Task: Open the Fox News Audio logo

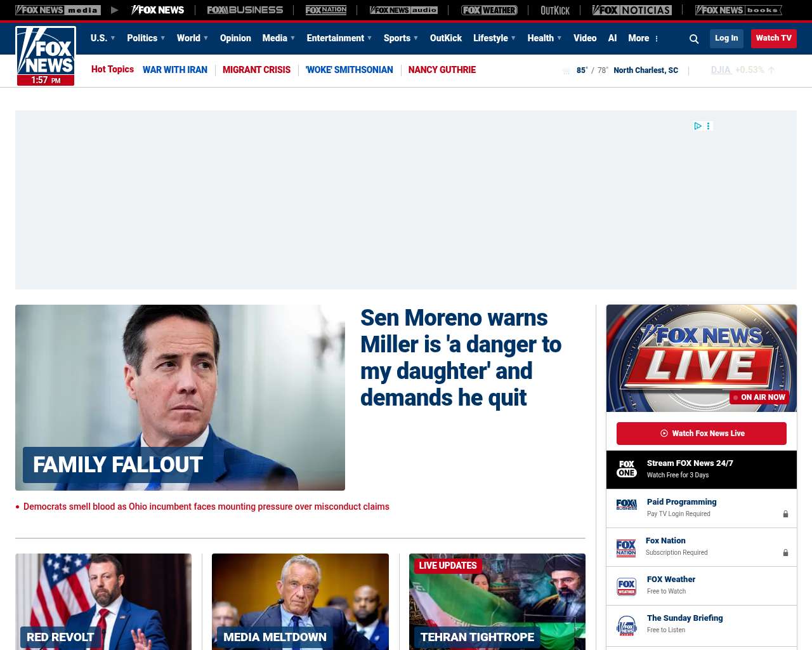Action: [403, 10]
